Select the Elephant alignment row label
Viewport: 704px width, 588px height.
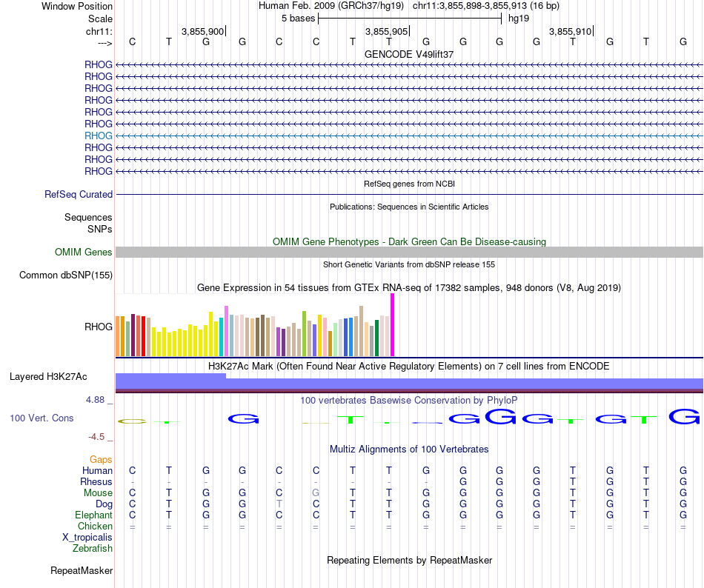pyautogui.click(x=93, y=515)
